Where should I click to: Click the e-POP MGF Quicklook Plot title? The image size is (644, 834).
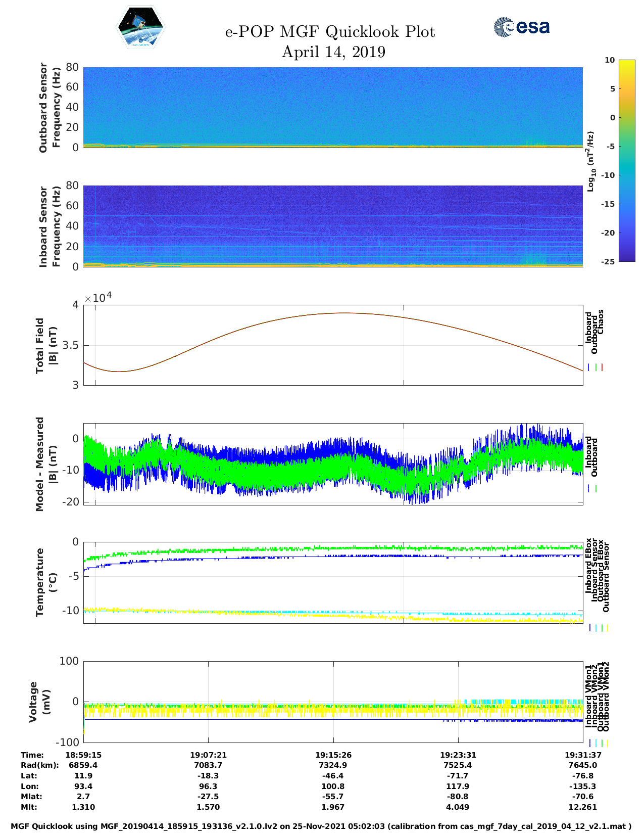(x=330, y=32)
